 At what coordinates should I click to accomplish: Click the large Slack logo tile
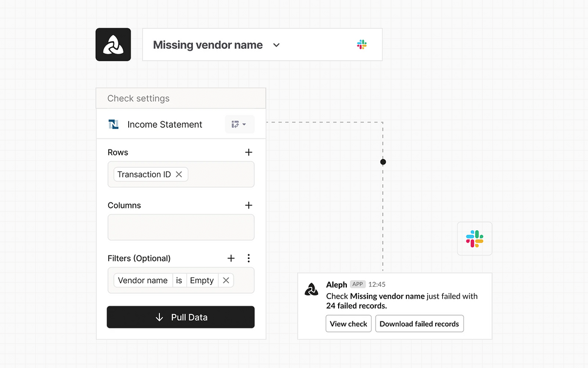coord(475,239)
